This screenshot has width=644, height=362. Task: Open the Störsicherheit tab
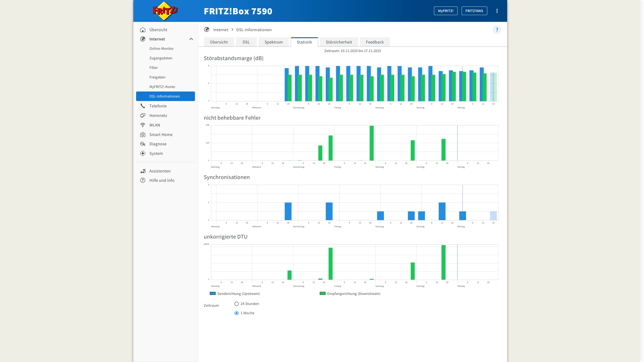[x=339, y=42]
